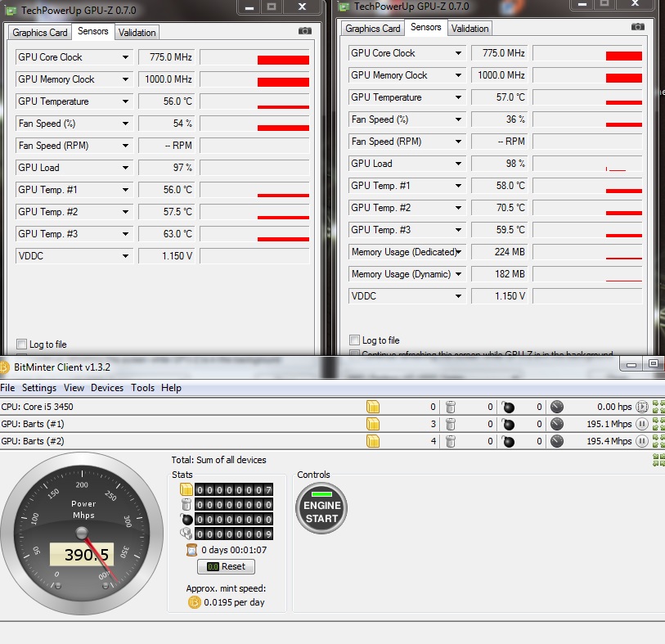This screenshot has width=665, height=644.
Task: Click the Power Mhps gauge dial
Action: click(82, 534)
